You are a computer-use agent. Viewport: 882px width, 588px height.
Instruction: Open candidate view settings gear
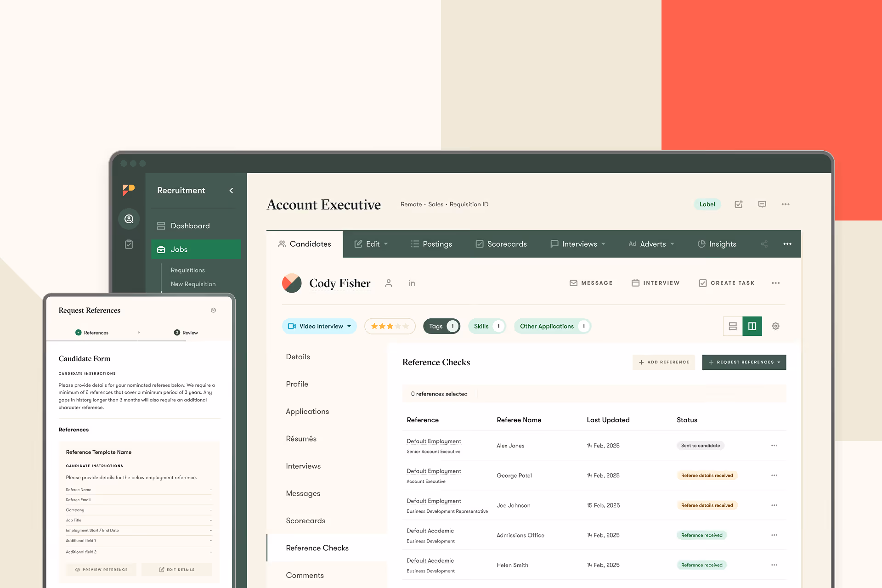[775, 326]
